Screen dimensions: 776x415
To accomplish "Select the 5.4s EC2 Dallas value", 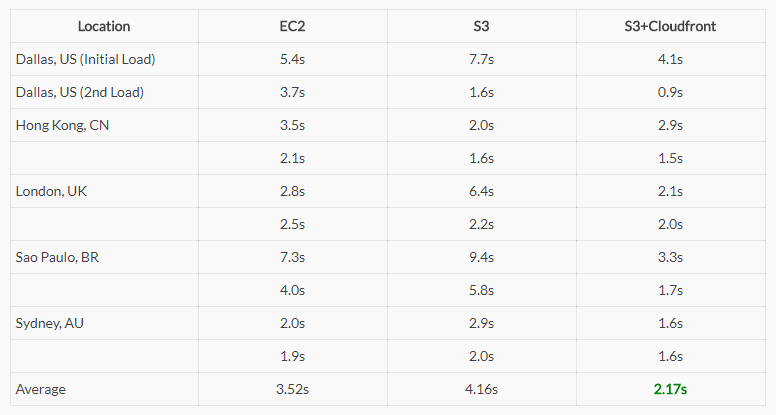I will point(292,59).
